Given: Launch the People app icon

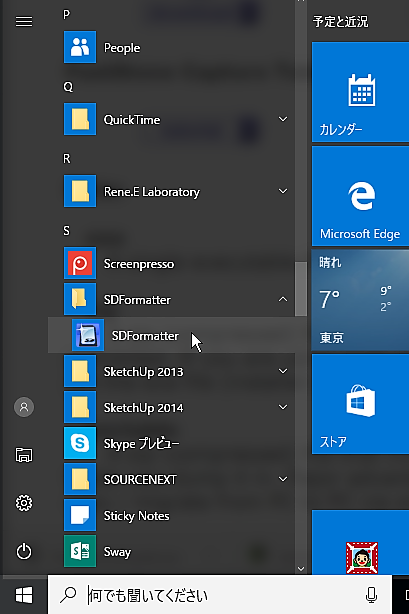Looking at the screenshot, I should point(80,47).
